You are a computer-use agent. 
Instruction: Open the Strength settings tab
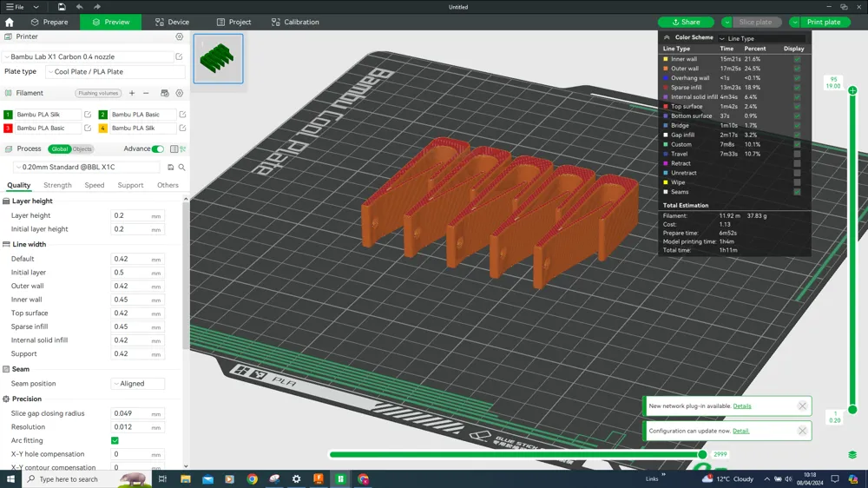tap(57, 185)
